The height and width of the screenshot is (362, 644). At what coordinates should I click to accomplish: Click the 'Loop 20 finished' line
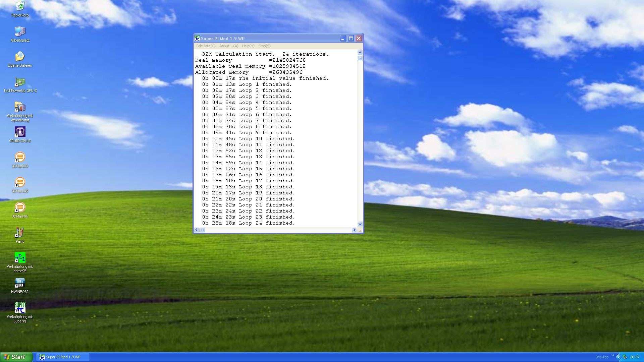(249, 199)
